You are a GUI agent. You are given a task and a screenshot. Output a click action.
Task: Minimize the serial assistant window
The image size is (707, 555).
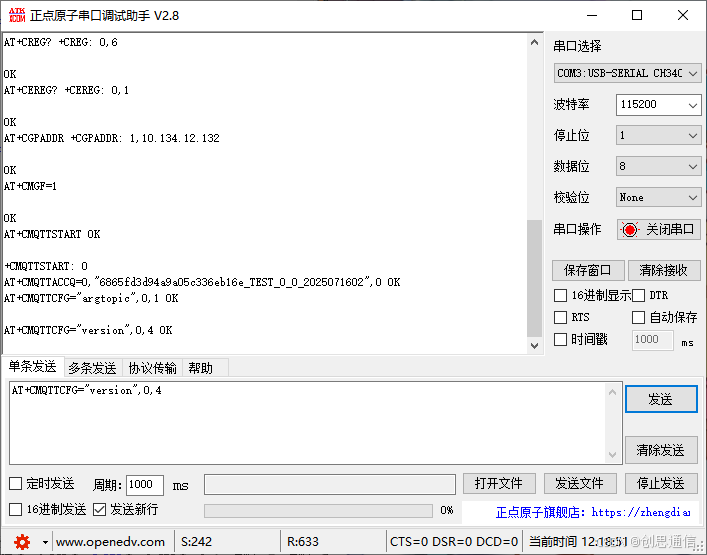(592, 15)
